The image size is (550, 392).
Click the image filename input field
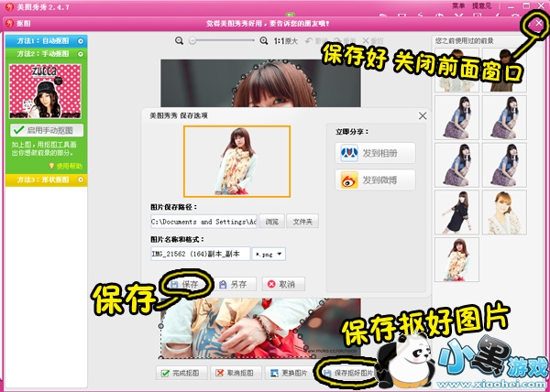point(200,254)
